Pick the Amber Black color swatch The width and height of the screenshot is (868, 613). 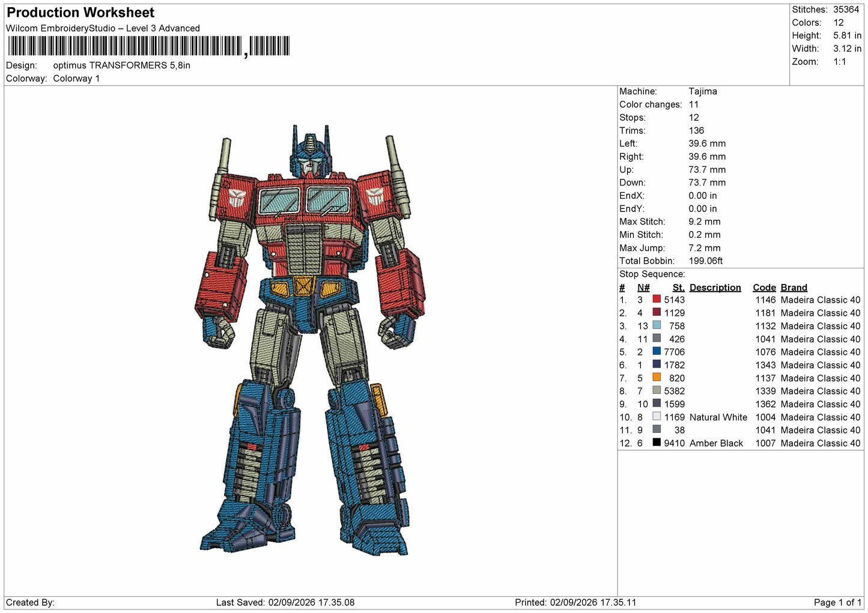click(x=657, y=442)
